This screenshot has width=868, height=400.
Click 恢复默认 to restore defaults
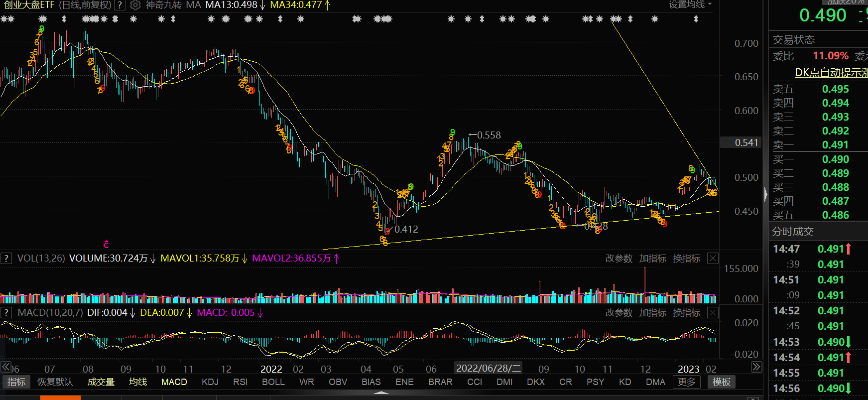[55, 382]
